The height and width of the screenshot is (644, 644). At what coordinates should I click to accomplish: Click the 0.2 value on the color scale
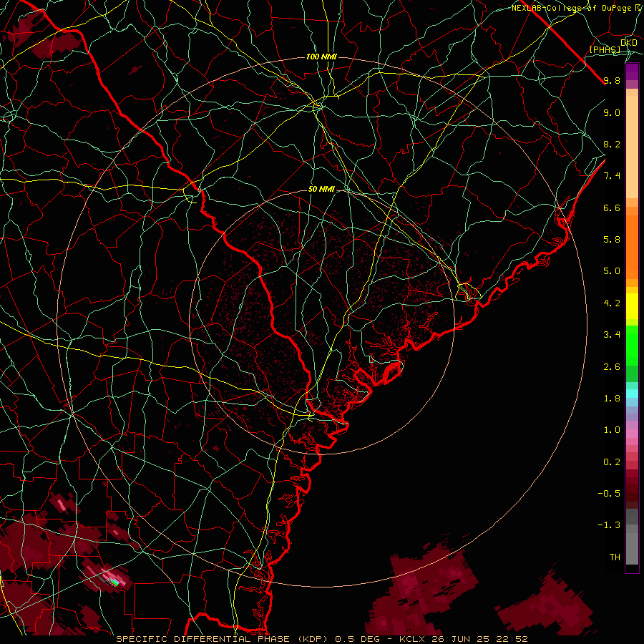612,462
